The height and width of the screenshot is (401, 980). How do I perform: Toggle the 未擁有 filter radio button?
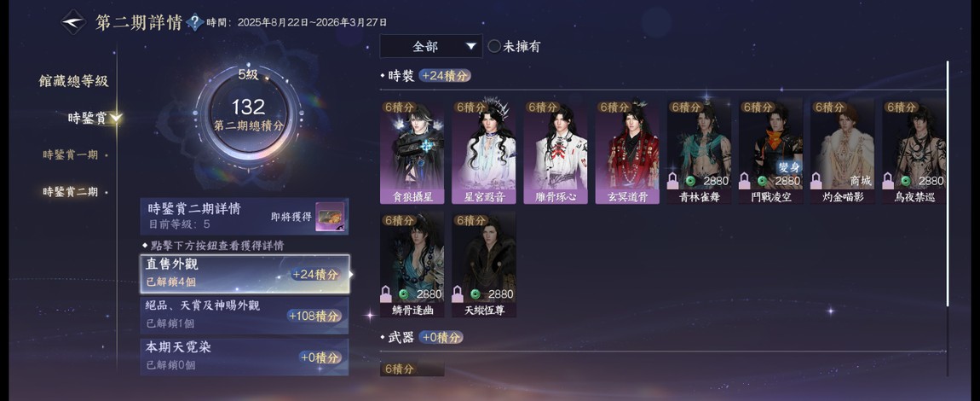(x=493, y=46)
